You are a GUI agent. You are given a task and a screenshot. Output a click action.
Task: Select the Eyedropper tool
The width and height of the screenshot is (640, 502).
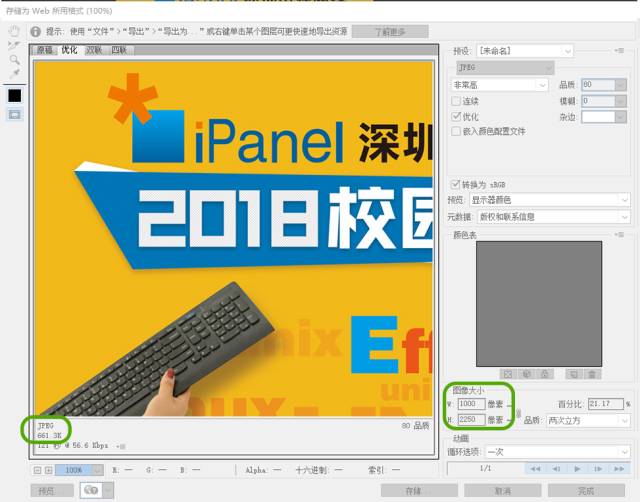coord(15,73)
